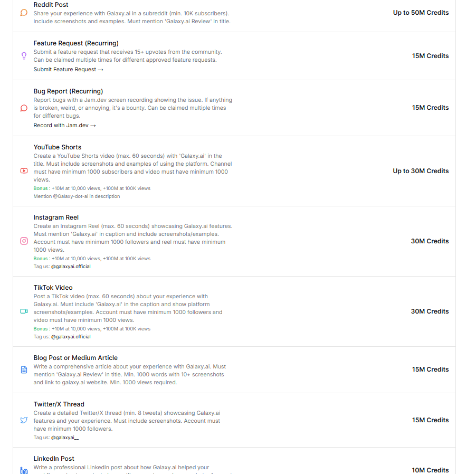Screen dimensions: 476x474
Task: Select the Blog Post or Medium Article title
Action: coord(75,358)
